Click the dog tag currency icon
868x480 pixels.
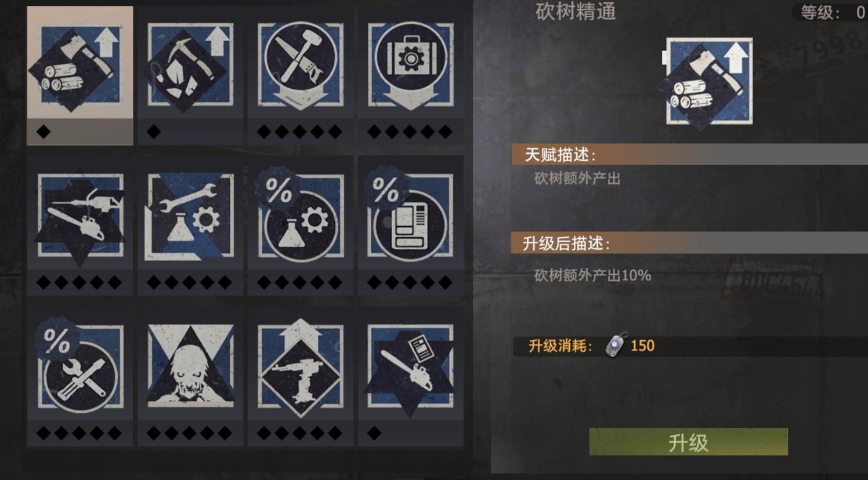click(616, 346)
